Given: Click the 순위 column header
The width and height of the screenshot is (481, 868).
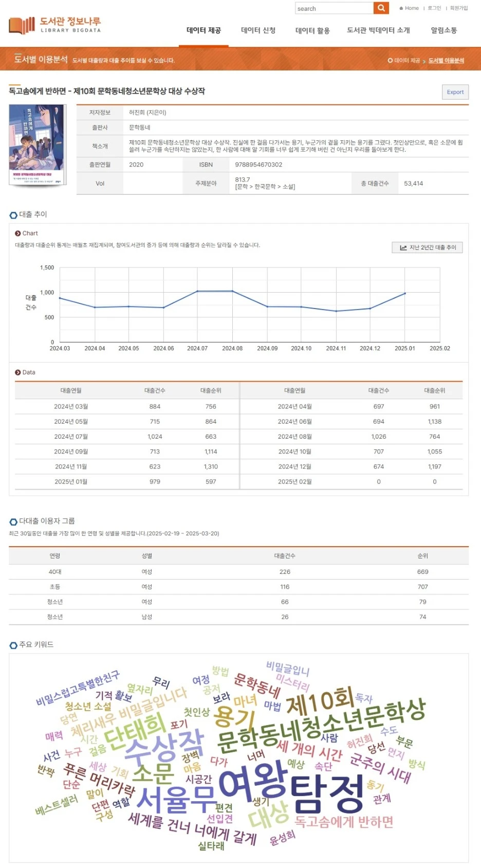Looking at the screenshot, I should point(422,556).
